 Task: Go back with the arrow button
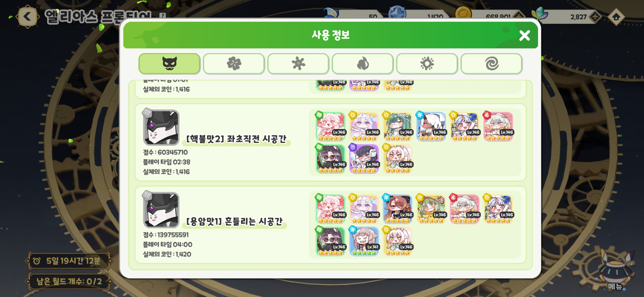coord(27,17)
